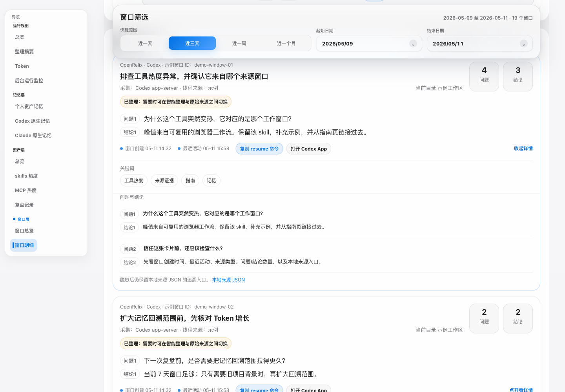Screen dimensions: 565x392
Task: Click the 来源证据 keyword tag
Action: (164, 181)
